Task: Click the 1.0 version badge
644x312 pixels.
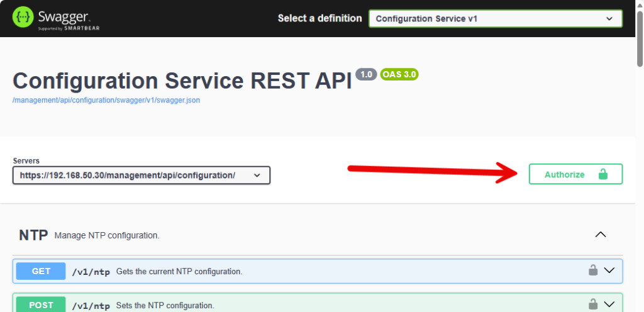Action: tap(366, 74)
